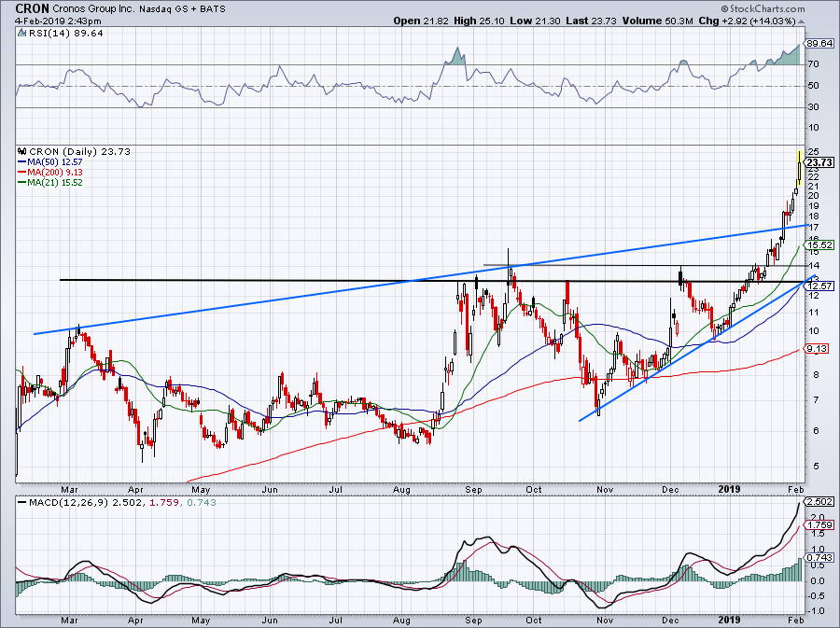The image size is (840, 628).
Task: Click the 12.57 price tag on axis
Action: 819,286
